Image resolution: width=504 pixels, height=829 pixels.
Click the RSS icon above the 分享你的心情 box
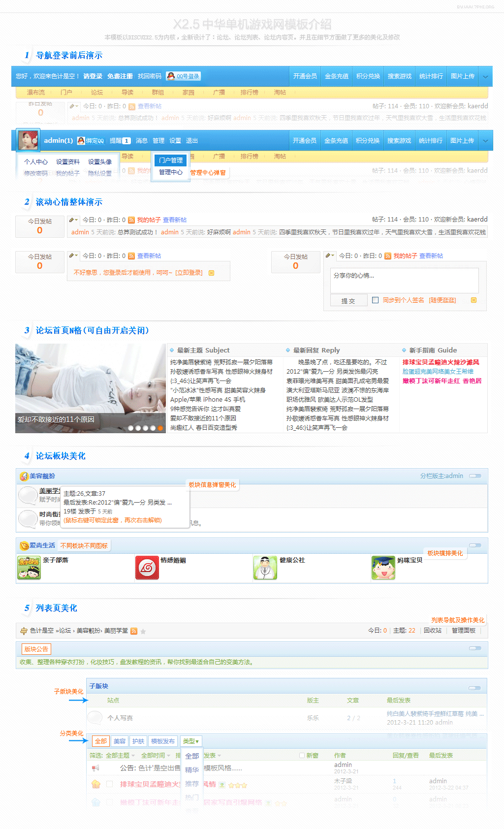[388, 256]
